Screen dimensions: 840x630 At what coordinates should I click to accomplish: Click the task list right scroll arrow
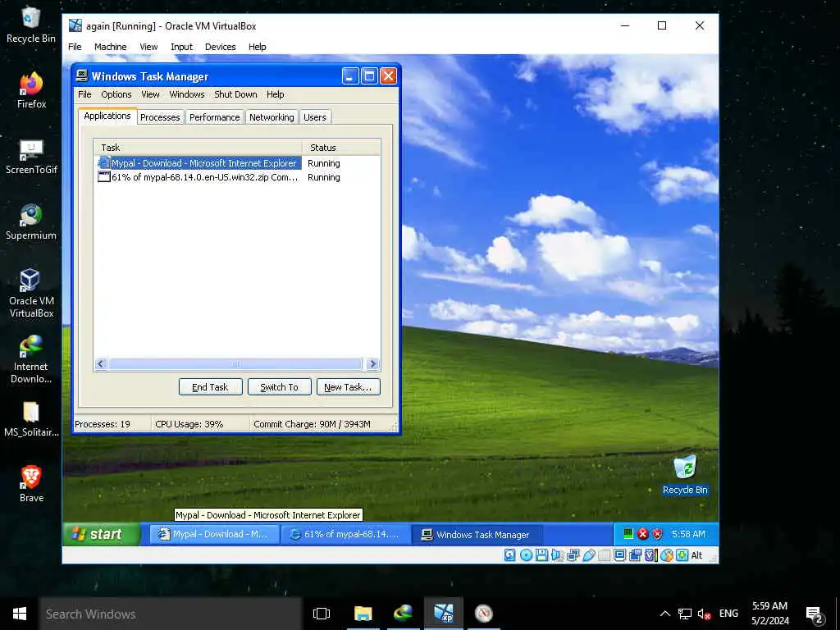click(x=372, y=363)
